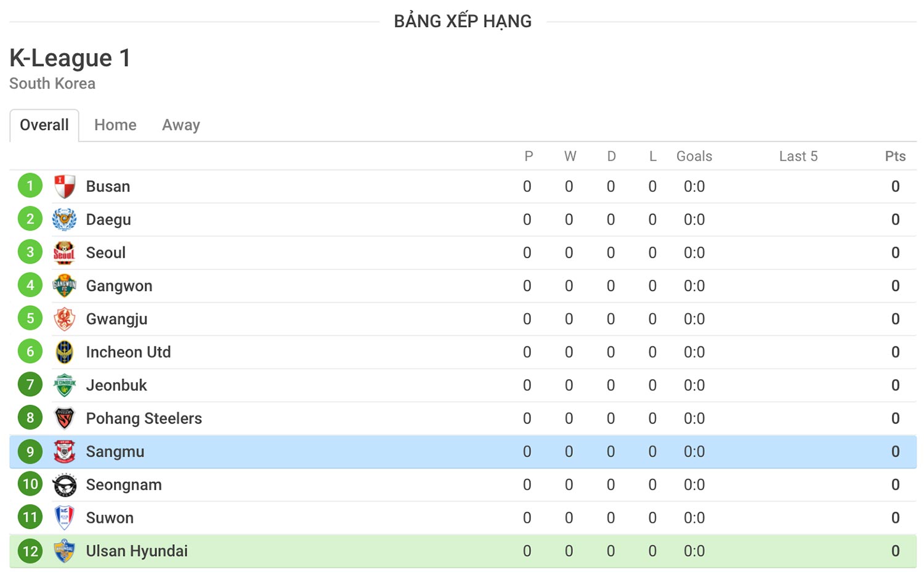The height and width of the screenshot is (580, 924).
Task: Click the Pohang Steelers badge
Action: 65,419
